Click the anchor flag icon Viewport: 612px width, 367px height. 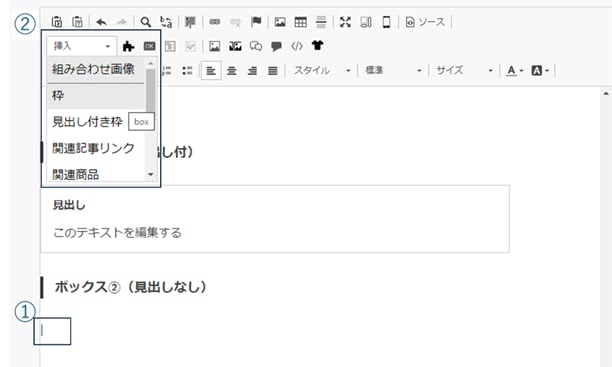point(256,21)
